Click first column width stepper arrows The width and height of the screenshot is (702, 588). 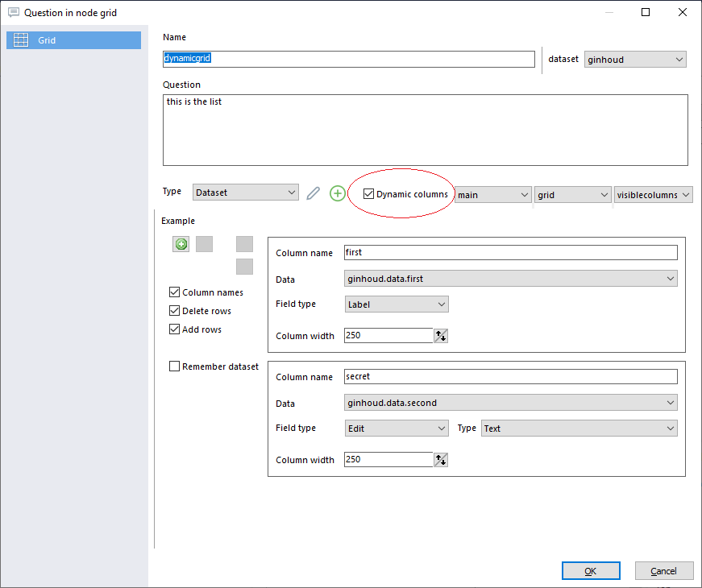[x=441, y=336]
